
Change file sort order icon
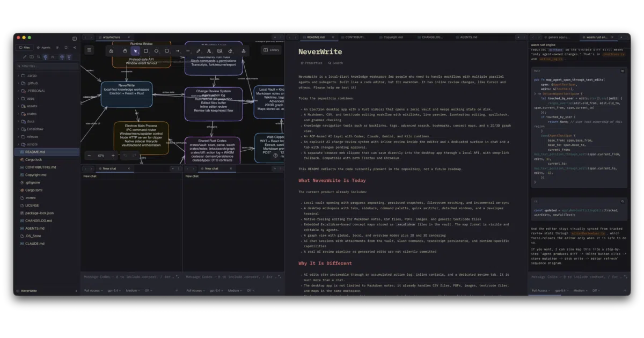click(38, 56)
